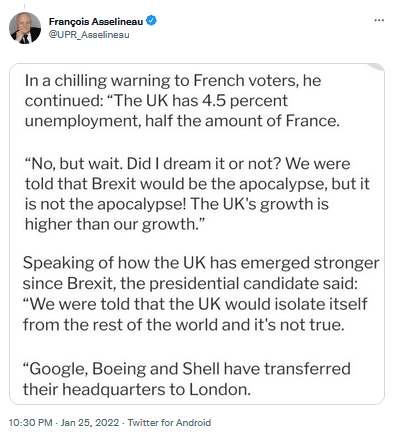Image resolution: width=395 pixels, height=435 pixels.
Task: Click the Jan 25, 2022 date
Action: [90, 423]
